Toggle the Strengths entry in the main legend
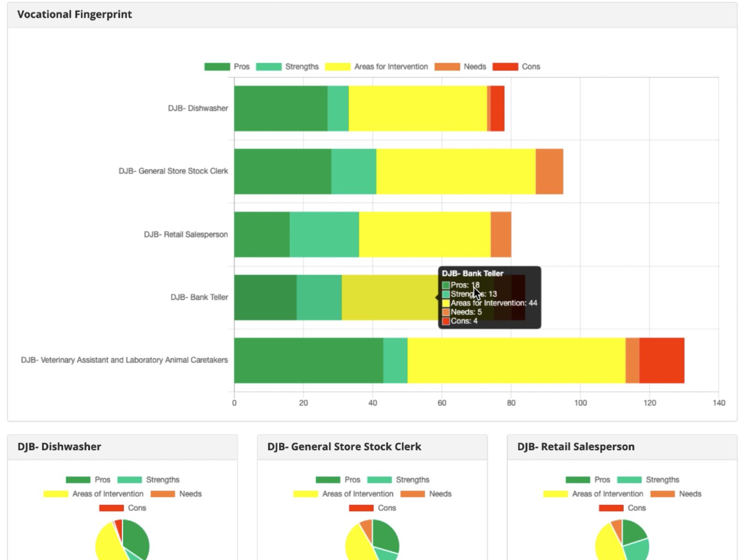Viewport: 747px width, 560px height. (270, 67)
